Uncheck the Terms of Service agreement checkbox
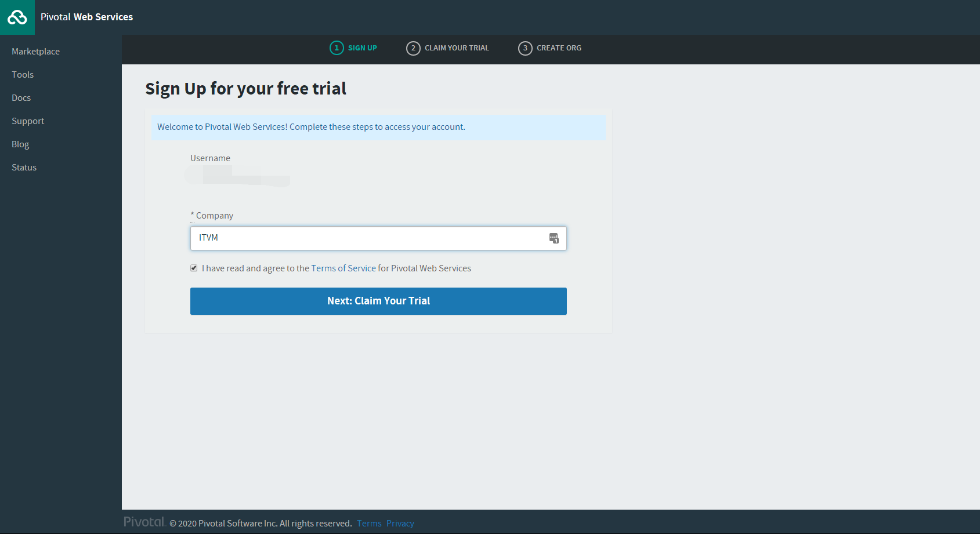This screenshot has height=534, width=980. (x=194, y=268)
